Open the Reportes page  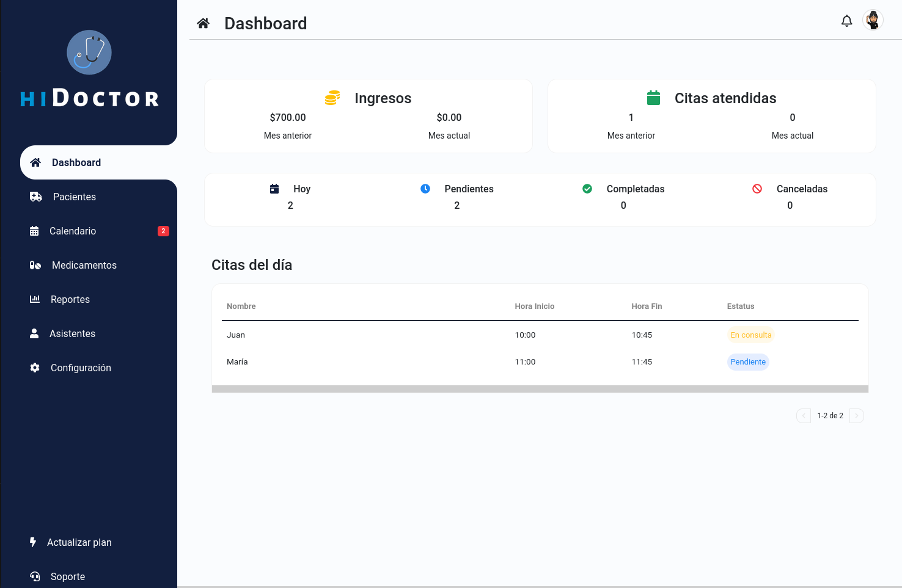tap(70, 299)
